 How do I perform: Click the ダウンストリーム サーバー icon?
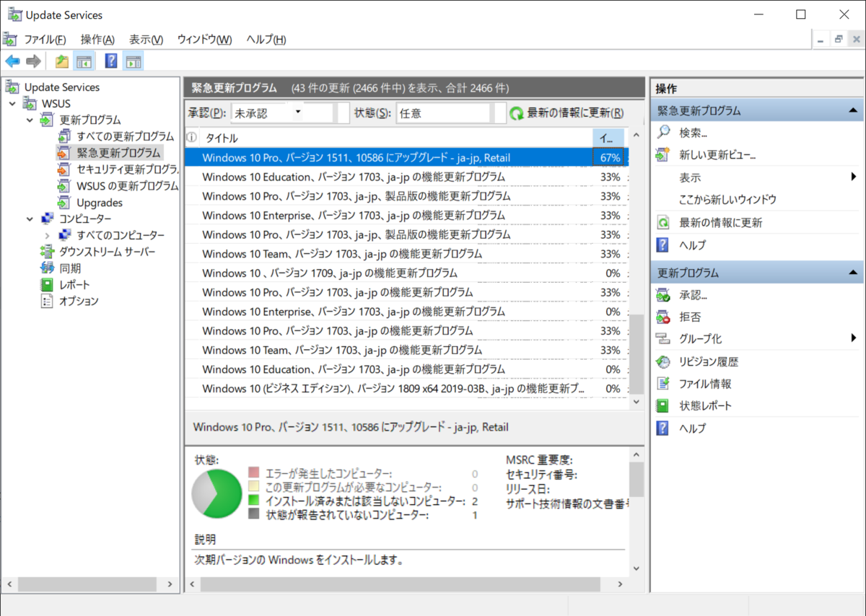47,252
